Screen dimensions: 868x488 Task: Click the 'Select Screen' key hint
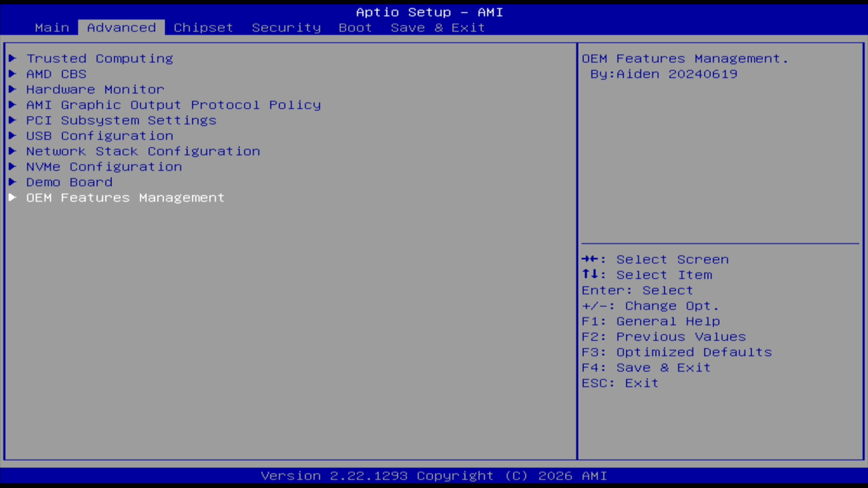[672, 260]
